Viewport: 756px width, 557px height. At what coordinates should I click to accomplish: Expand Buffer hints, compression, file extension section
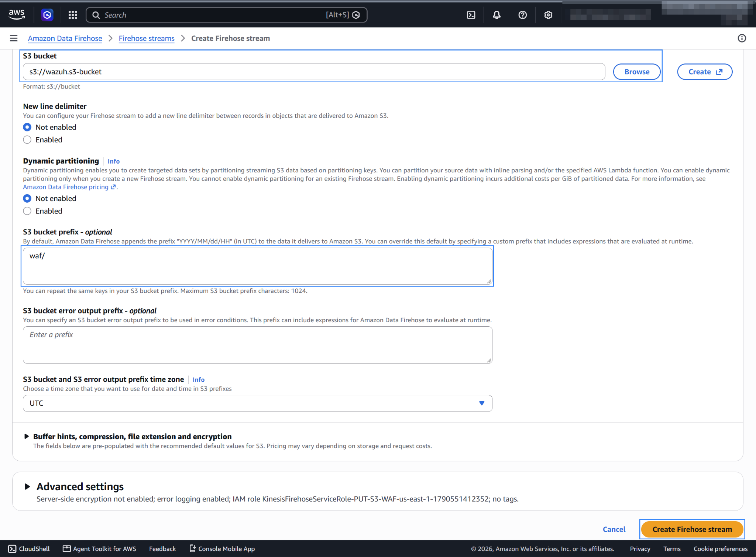pyautogui.click(x=26, y=437)
